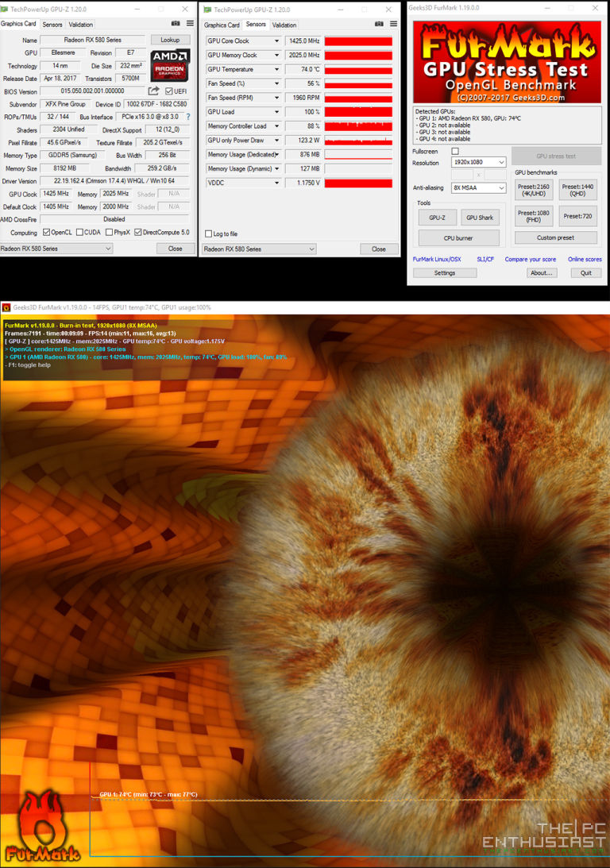Image resolution: width=610 pixels, height=868 pixels.
Task: Switch to Graphics Card tab in the GPU-Z Sensors window
Action: (x=222, y=25)
